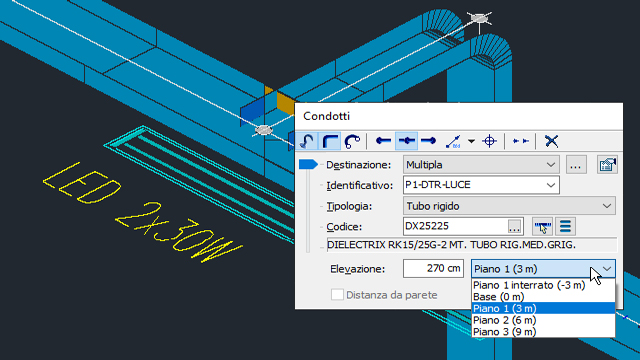The height and width of the screenshot is (360, 640).
Task: Click the opposing arrows join icon
Action: (521, 141)
